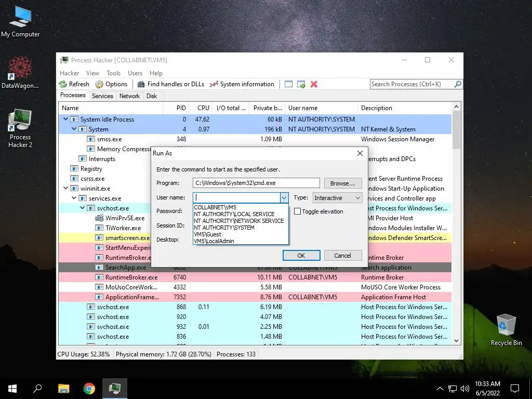Open the User name dropdown arrow
Viewport: 532px width, 399px height.
(284, 198)
